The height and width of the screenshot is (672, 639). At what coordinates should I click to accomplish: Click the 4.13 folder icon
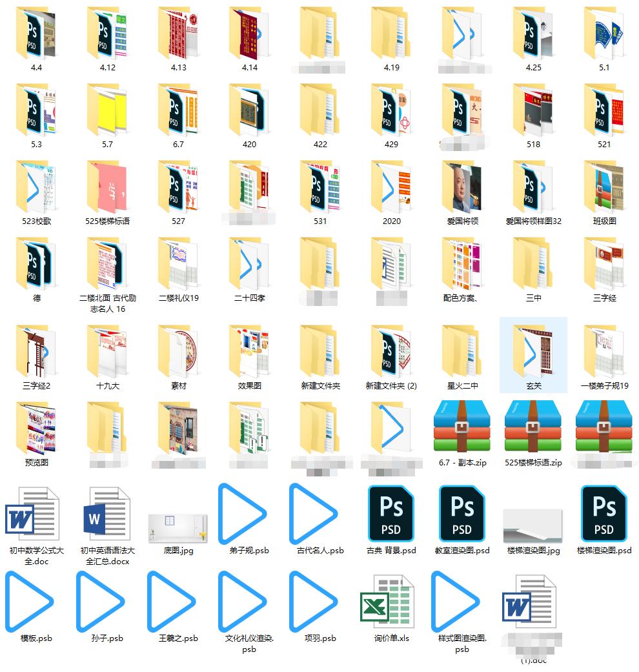tap(178, 34)
